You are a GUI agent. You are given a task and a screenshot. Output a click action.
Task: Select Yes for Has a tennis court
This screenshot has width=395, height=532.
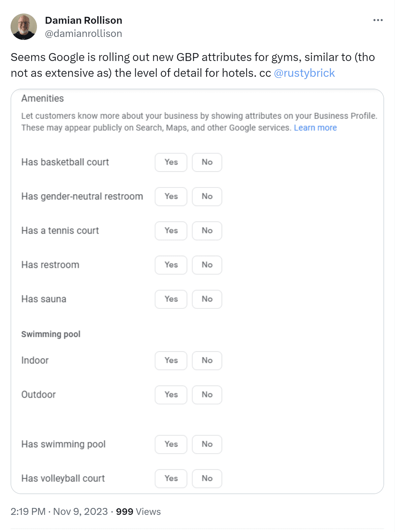pos(171,231)
